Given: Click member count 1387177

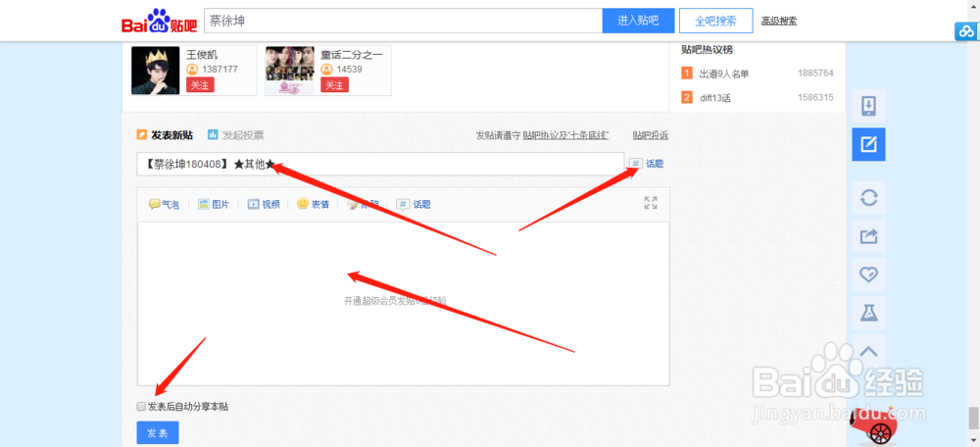Looking at the screenshot, I should pos(220,70).
